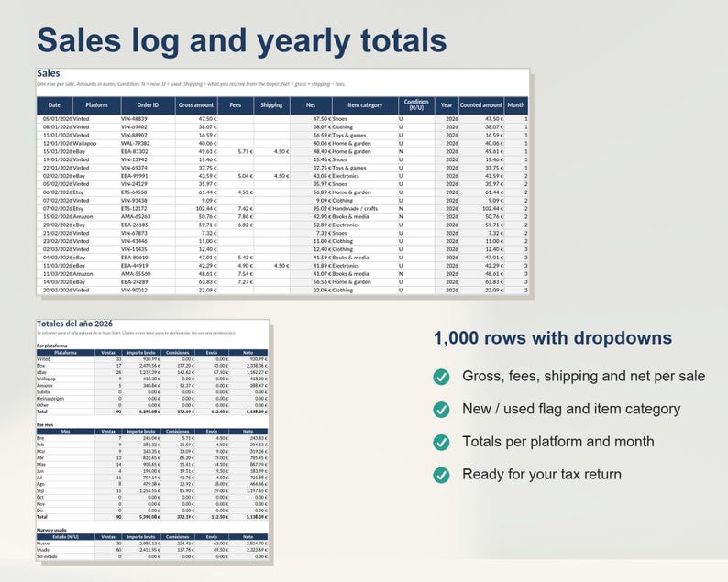Select the 'Gross amount' column header
Image resolution: width=728 pixels, height=582 pixels.
pyautogui.click(x=196, y=105)
